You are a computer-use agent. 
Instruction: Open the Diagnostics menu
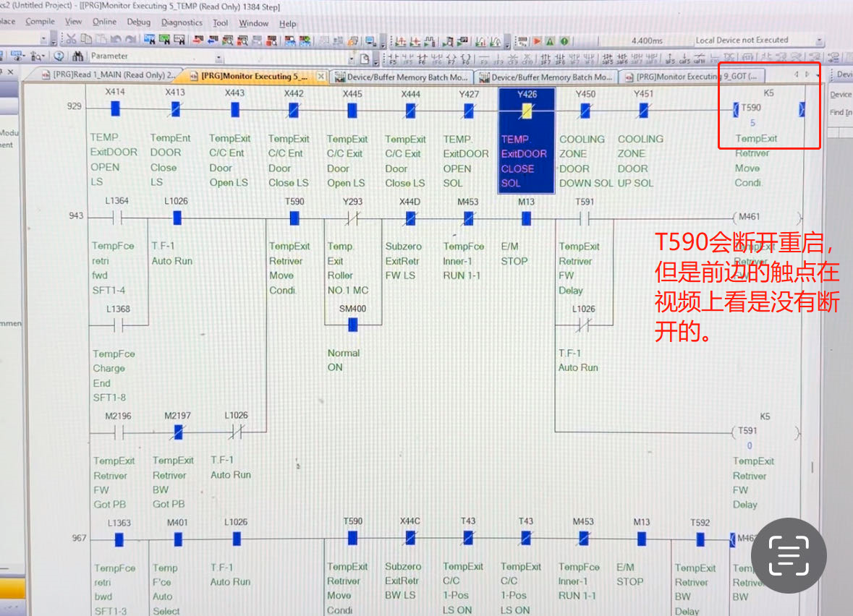point(182,22)
